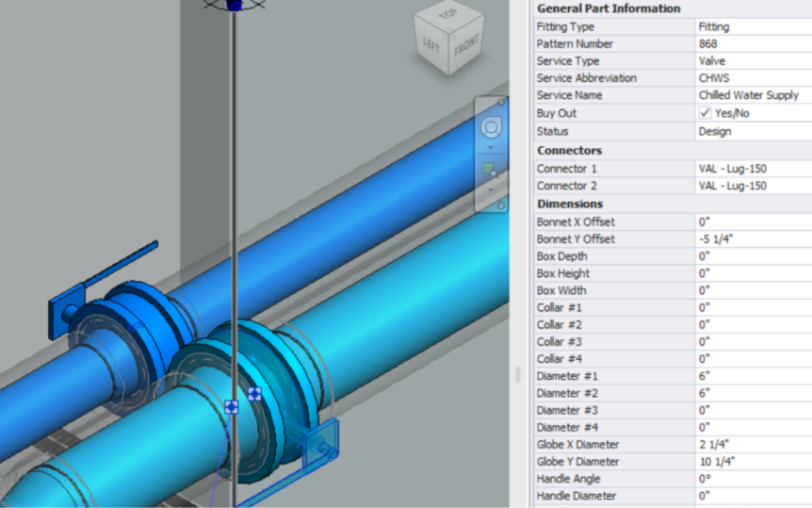
Task: Expand the zoom options dropdown arrow
Action: pyautogui.click(x=491, y=189)
